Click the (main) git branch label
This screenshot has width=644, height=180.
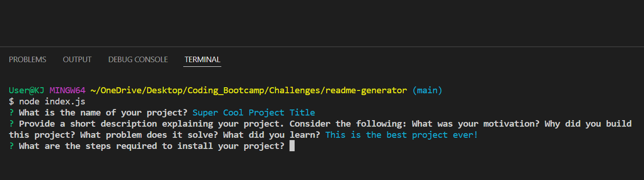click(x=427, y=90)
